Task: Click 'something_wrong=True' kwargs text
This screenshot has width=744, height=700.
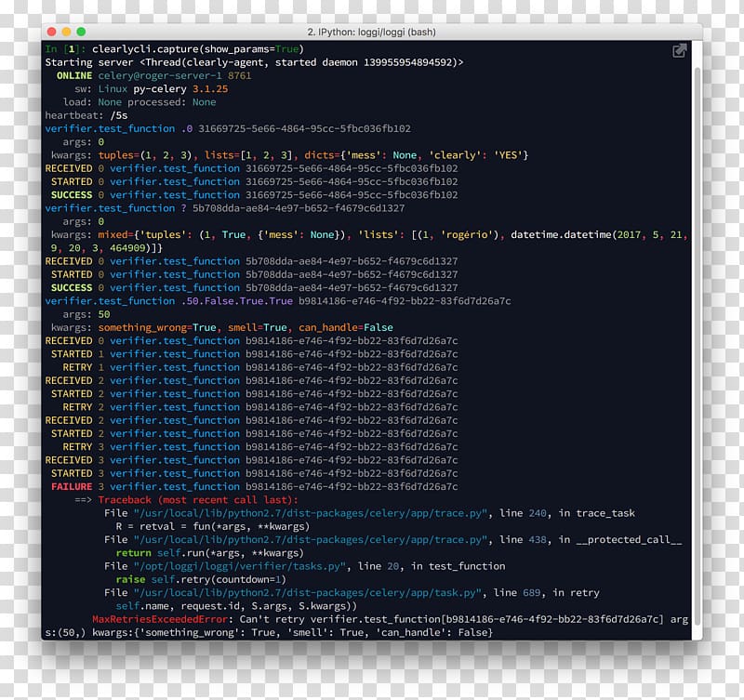Action: pyautogui.click(x=157, y=328)
